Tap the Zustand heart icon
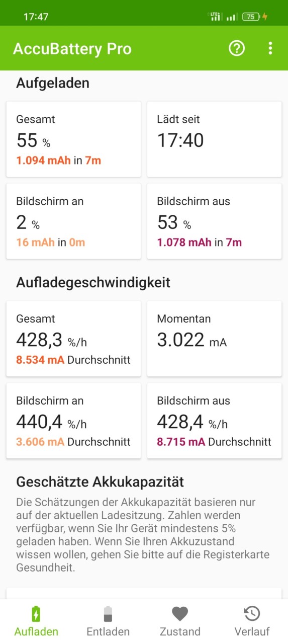Screen dimensions: 288x644 180,614
